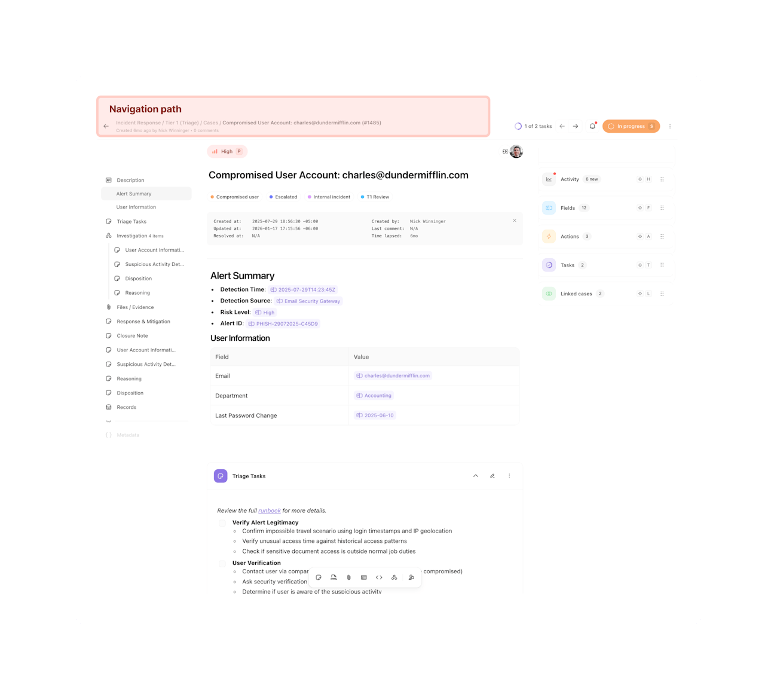This screenshot has width=777, height=700.
Task: Open the Activity panel chart icon
Action: 549,179
